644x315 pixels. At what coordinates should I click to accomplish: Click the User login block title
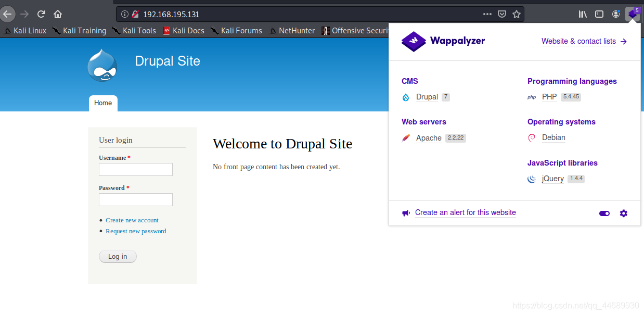pyautogui.click(x=115, y=140)
